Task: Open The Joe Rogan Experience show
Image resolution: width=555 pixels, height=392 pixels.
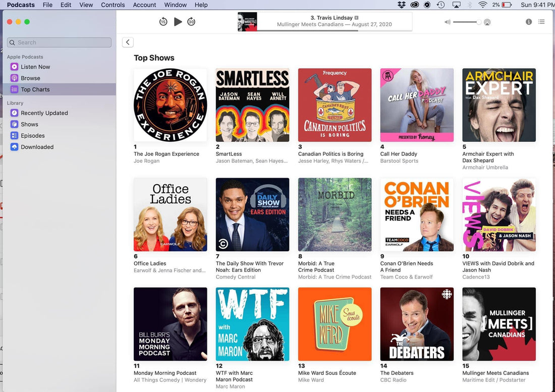Action: point(170,105)
